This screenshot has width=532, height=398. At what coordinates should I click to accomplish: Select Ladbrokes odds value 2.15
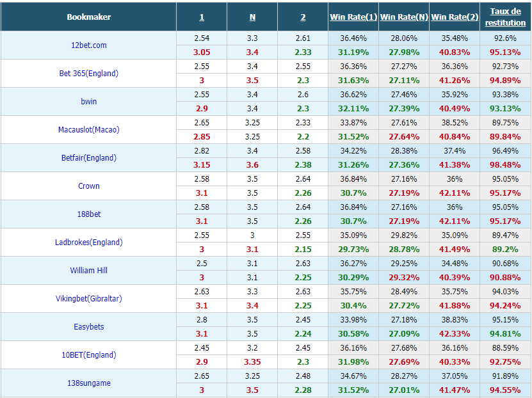[303, 249]
